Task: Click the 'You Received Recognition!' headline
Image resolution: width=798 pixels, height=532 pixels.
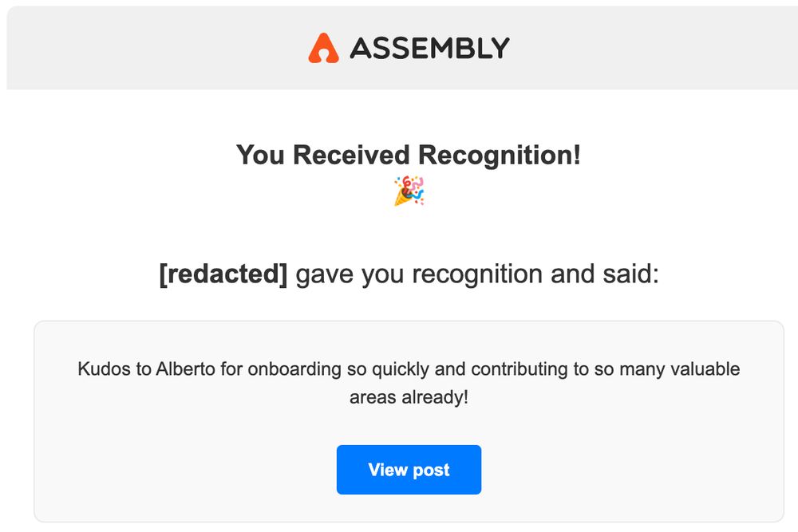Action: click(408, 156)
